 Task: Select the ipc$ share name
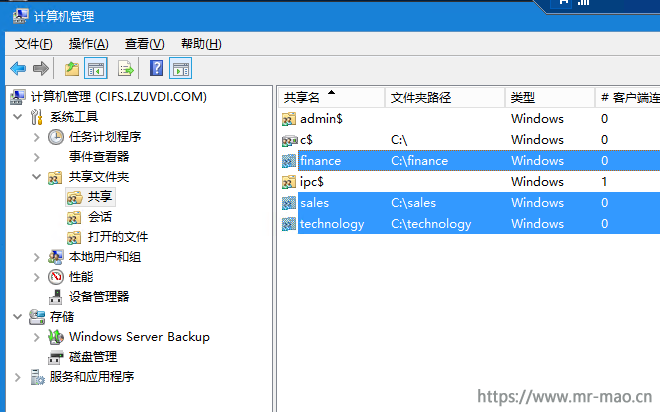(311, 182)
